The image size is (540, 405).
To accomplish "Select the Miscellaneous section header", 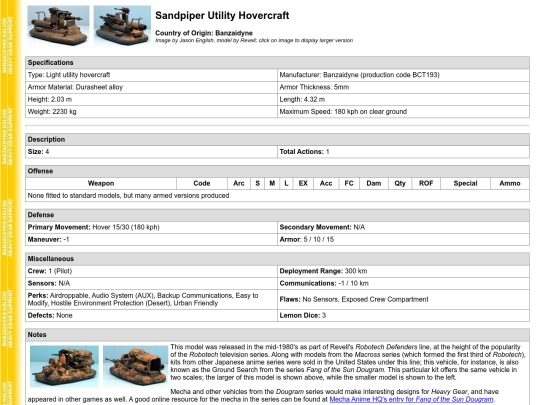I will [277, 259].
